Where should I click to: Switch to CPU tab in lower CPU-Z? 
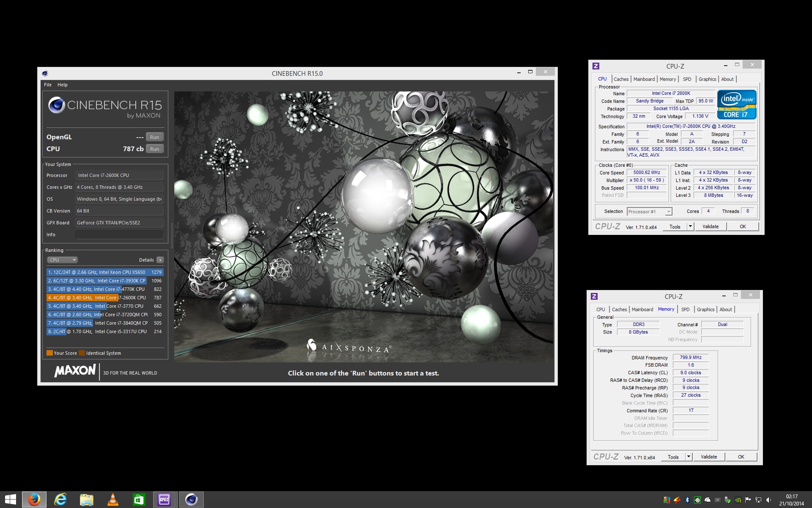601,309
